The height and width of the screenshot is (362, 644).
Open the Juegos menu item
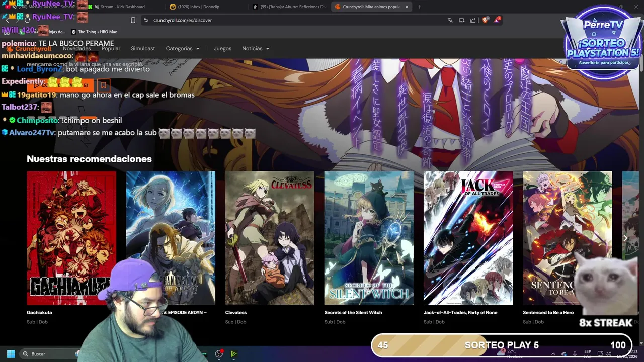point(222,48)
